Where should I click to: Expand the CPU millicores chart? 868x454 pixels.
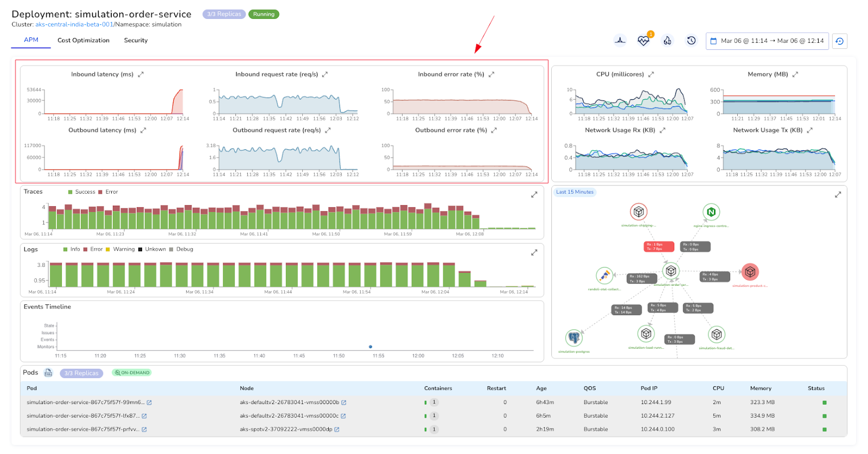click(651, 74)
